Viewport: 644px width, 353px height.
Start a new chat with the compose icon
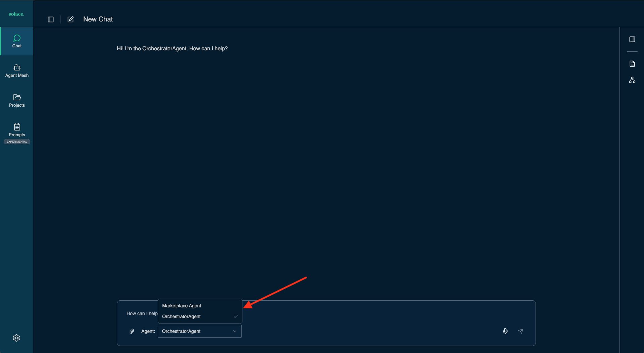(70, 19)
